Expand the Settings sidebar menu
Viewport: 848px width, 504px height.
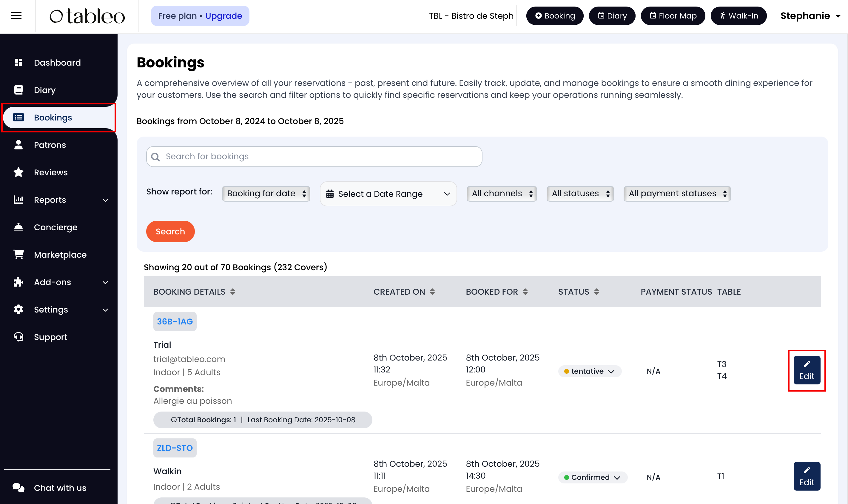(x=105, y=310)
